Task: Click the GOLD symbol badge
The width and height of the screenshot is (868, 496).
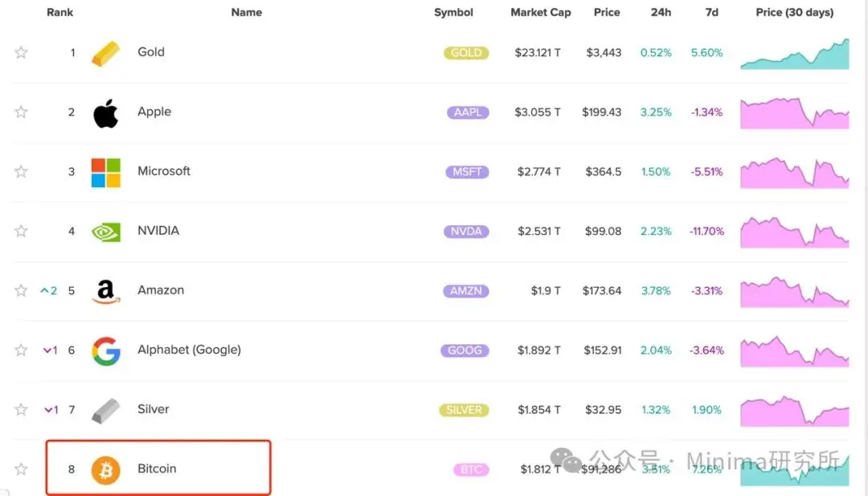Action: click(x=466, y=53)
